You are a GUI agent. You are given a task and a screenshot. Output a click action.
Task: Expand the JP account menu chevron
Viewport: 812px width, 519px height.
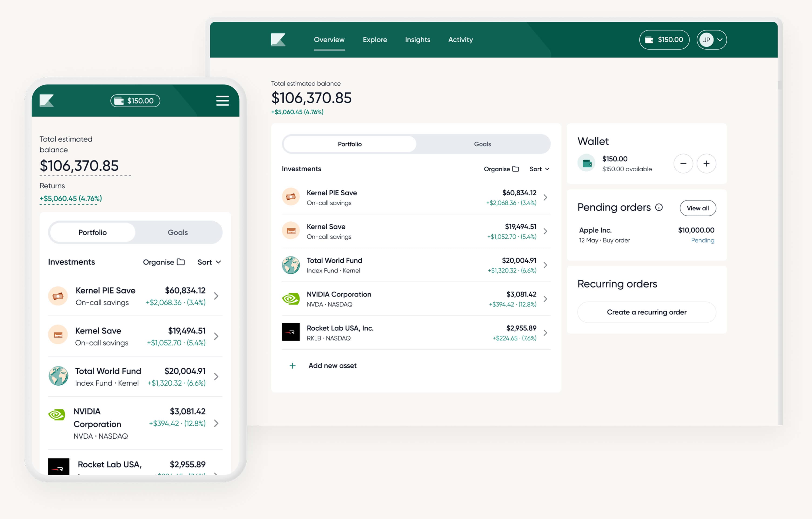coord(720,40)
